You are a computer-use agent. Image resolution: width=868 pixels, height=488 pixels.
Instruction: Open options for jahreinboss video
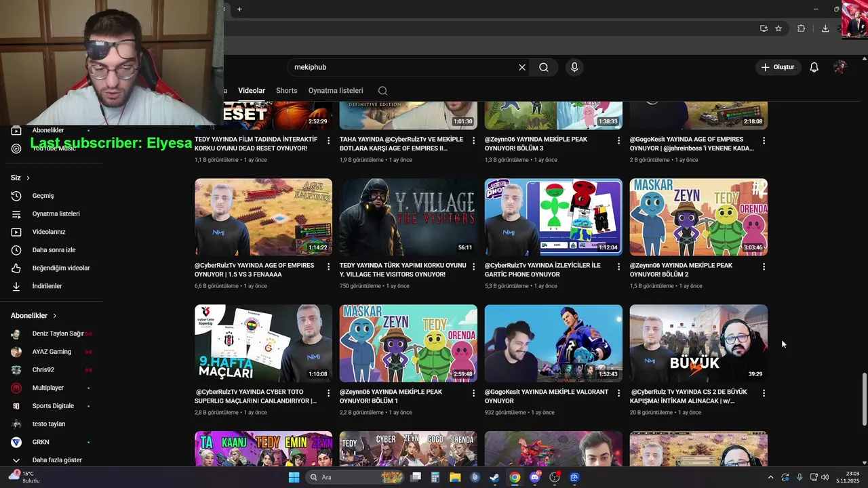pos(764,140)
